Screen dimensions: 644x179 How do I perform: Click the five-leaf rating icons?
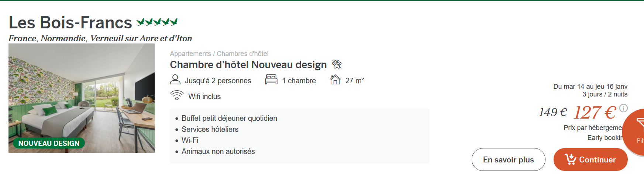157,22
